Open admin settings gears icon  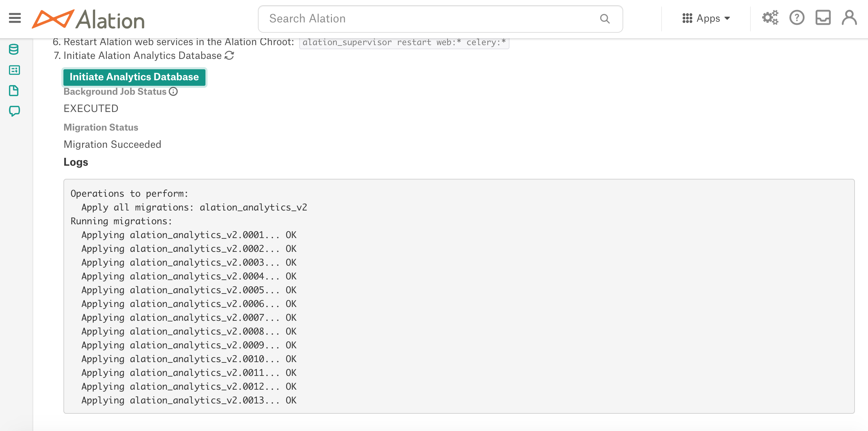point(770,18)
